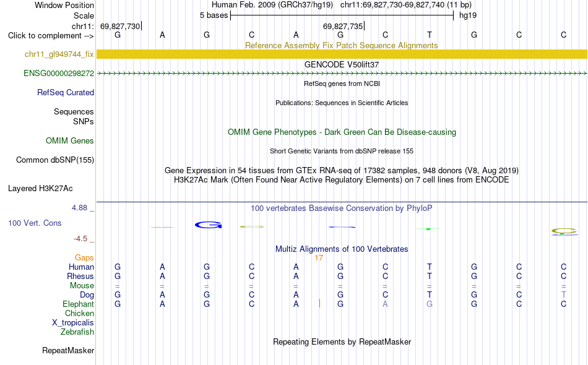Click the scale bar line beside 5 bases
Viewport: 588px width, 365px height.
(x=342, y=15)
